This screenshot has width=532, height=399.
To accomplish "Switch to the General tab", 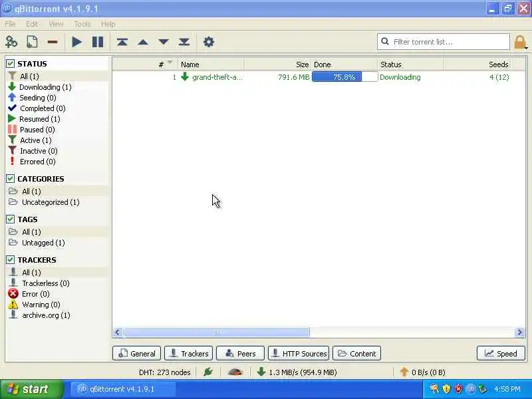I will click(136, 354).
